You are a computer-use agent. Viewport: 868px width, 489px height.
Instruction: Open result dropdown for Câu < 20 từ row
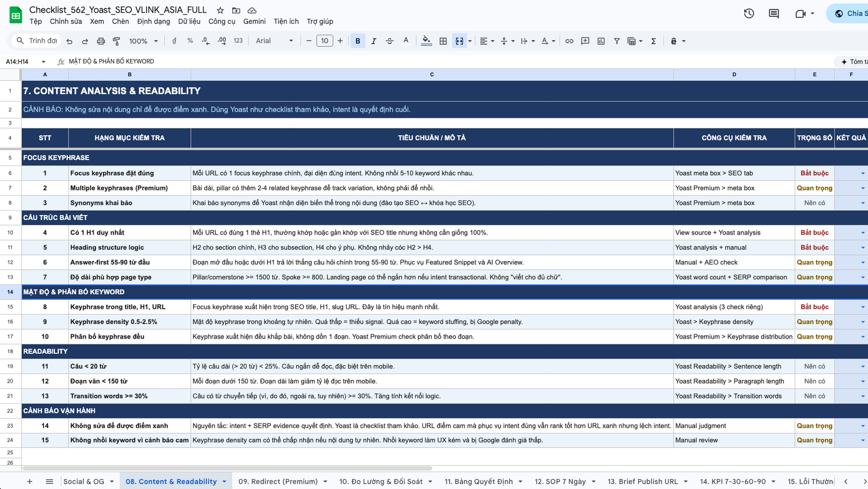pos(863,367)
